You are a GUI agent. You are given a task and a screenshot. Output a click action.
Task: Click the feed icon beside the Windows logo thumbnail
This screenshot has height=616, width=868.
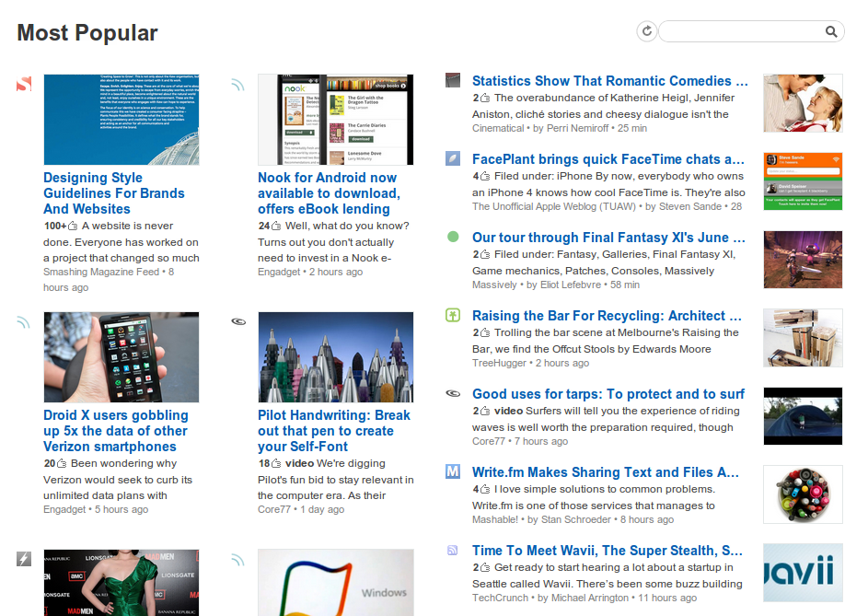point(237,560)
